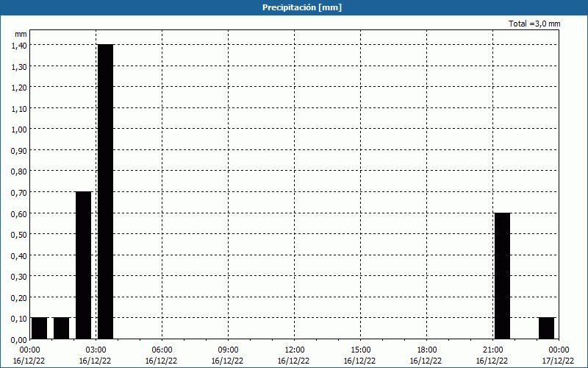Viewport: 588px width, 368px height.
Task: Click the 09:00 x-axis time label
Action: coord(229,350)
